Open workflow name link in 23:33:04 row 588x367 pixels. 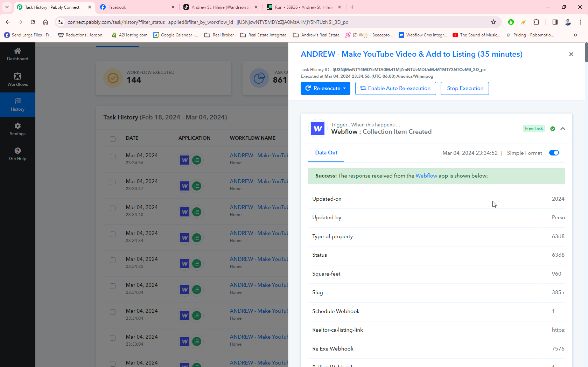coord(259,337)
